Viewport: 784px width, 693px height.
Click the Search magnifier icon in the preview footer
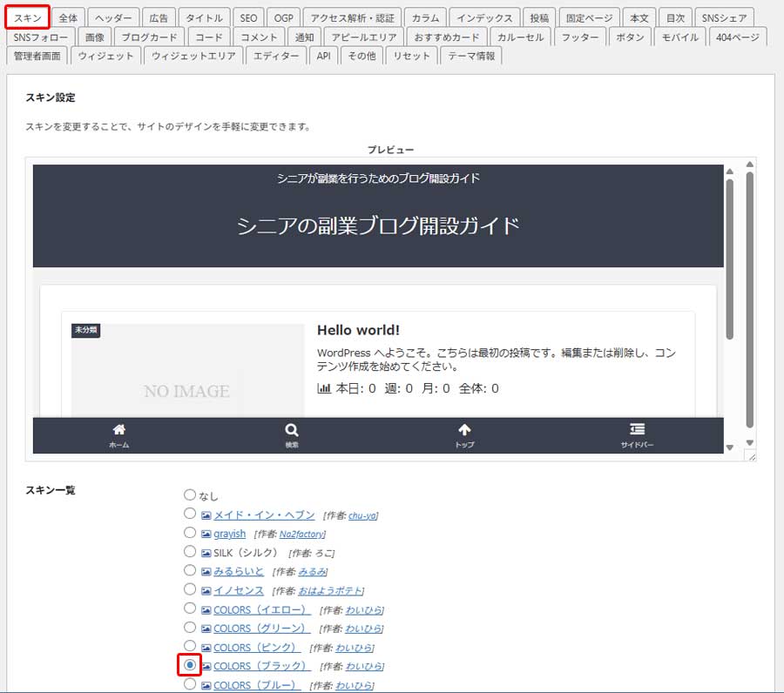point(292,427)
